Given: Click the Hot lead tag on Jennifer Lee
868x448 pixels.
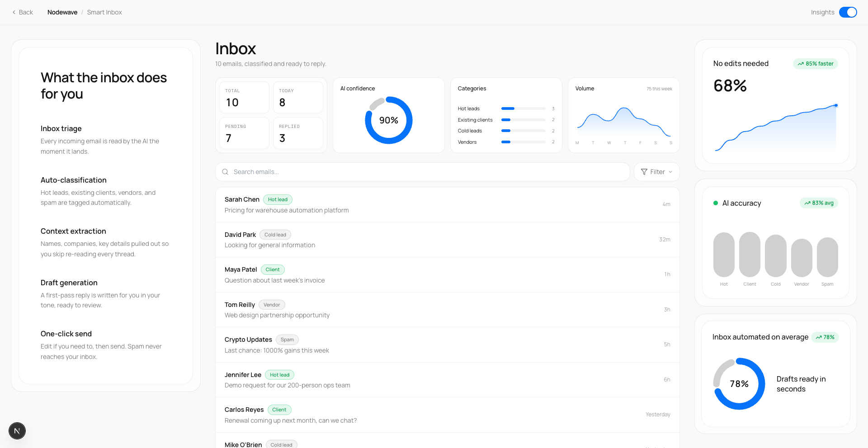Looking at the screenshot, I should (279, 375).
